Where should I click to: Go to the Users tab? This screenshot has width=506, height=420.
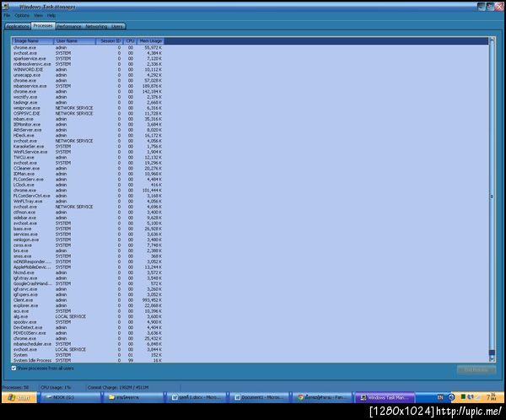pyautogui.click(x=117, y=26)
